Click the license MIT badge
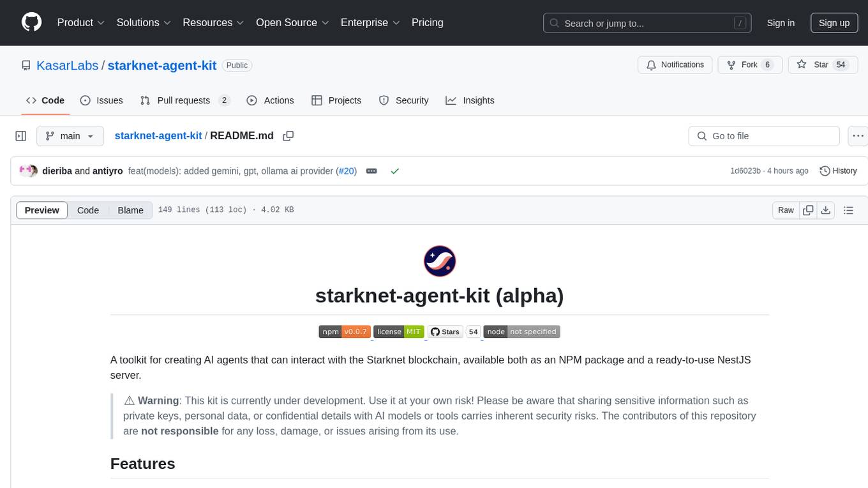 [399, 332]
